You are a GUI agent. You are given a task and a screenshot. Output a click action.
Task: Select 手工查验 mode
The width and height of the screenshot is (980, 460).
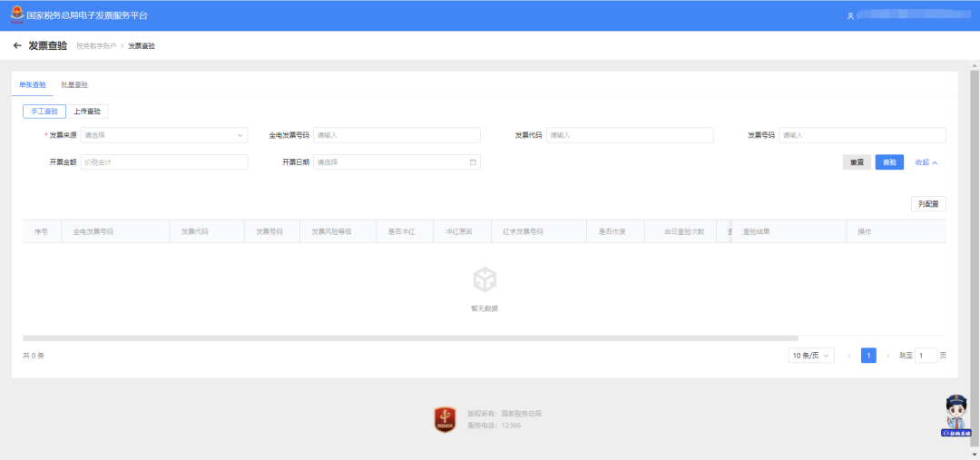44,112
